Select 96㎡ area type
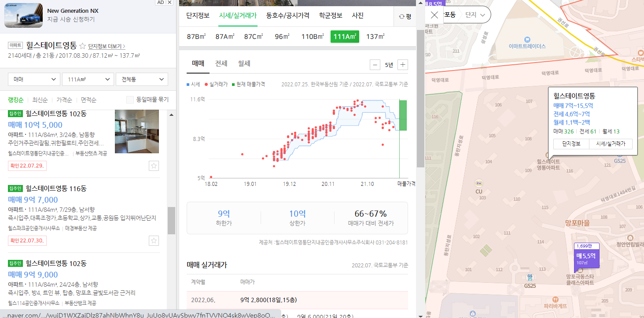644x318 pixels. (282, 37)
